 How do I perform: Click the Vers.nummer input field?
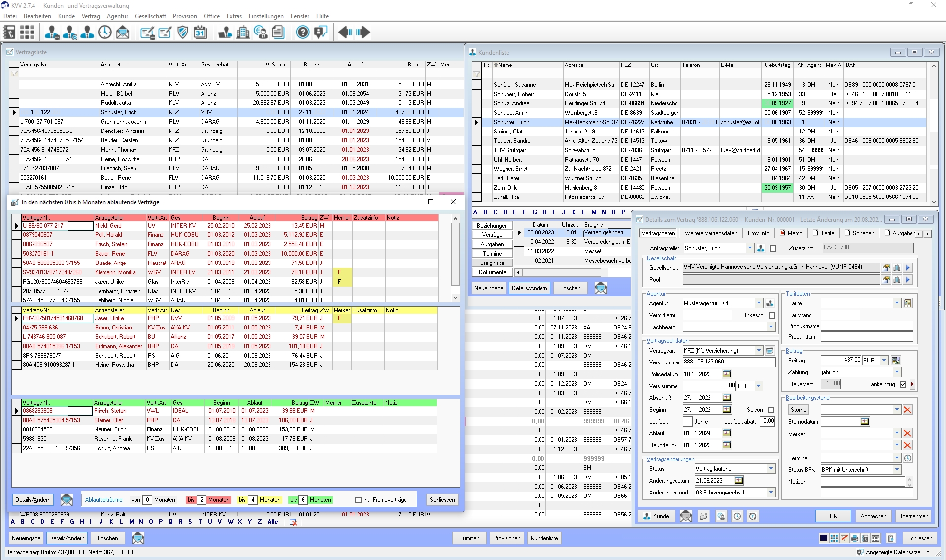point(728,362)
